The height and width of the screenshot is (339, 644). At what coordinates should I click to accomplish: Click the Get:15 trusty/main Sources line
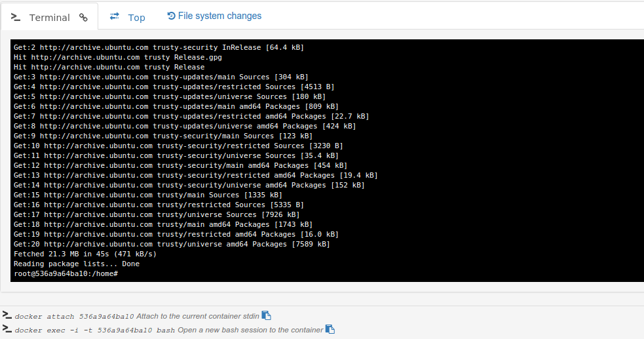click(148, 195)
